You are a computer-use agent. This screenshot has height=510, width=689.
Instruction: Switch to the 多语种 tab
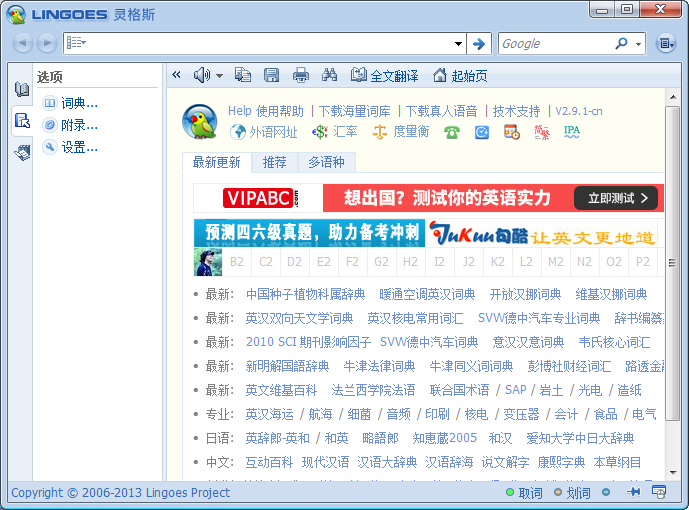(326, 163)
